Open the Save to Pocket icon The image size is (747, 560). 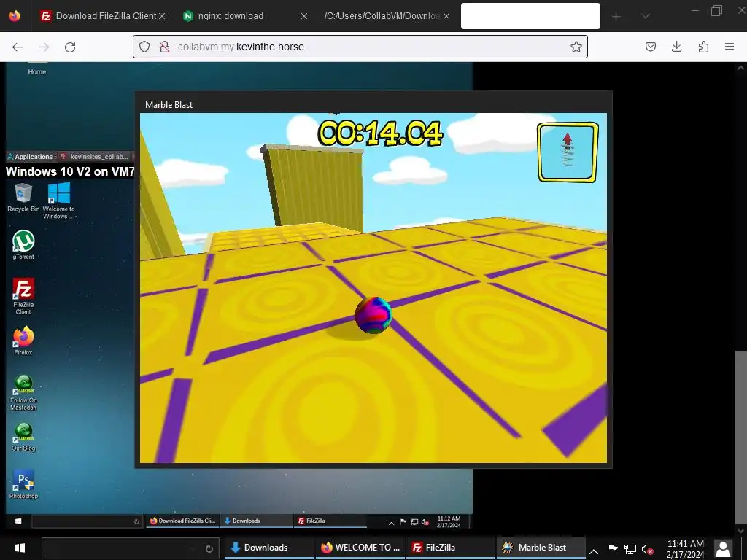(x=650, y=47)
